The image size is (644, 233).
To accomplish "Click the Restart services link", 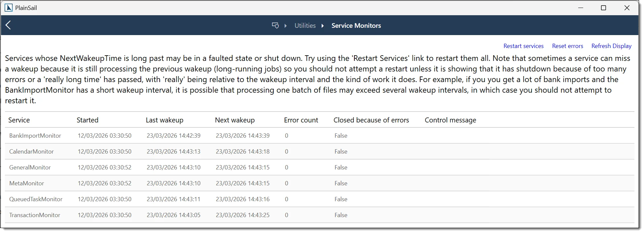I will click(523, 46).
